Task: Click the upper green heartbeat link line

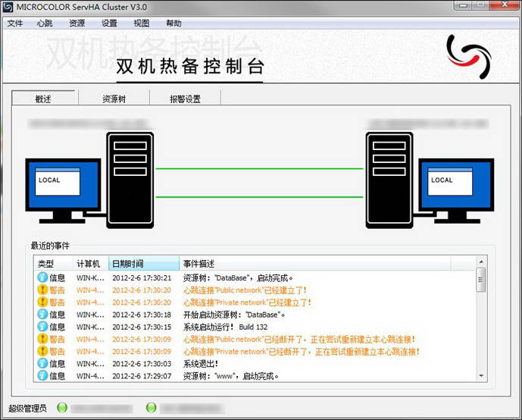Action: pos(260,169)
